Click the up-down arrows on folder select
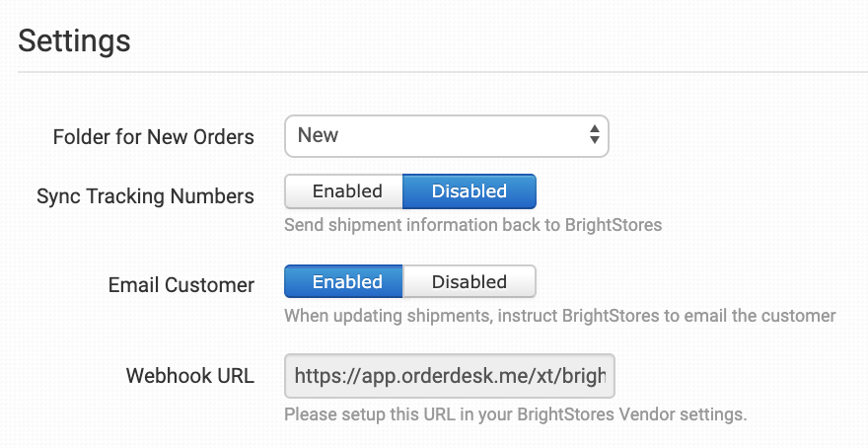This screenshot has width=868, height=448. [594, 136]
